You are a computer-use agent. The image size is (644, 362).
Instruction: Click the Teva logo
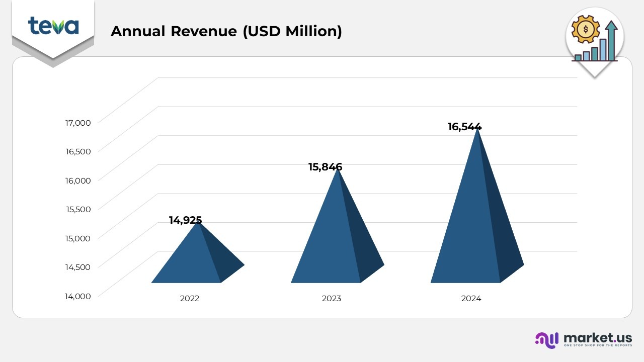click(53, 26)
